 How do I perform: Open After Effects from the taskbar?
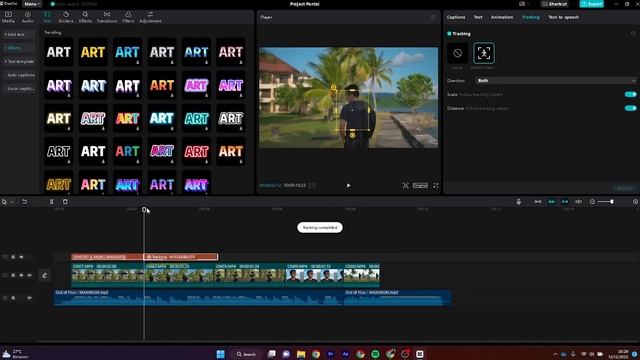coord(345,354)
